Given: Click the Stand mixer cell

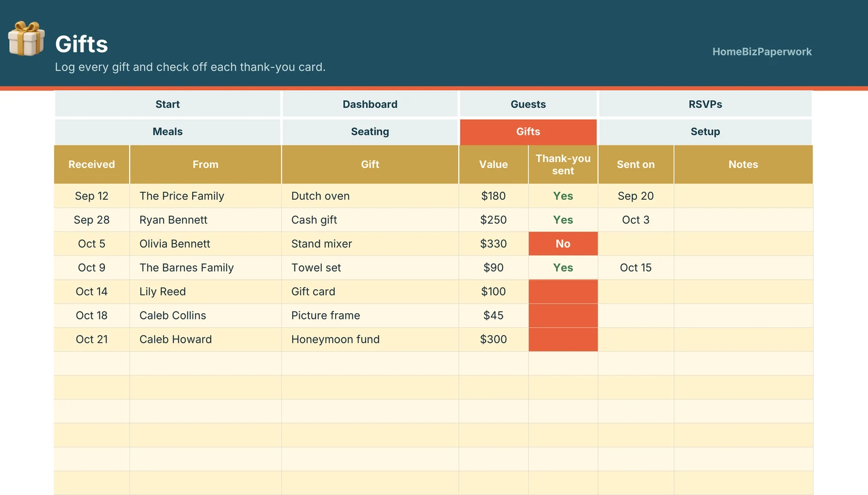Looking at the screenshot, I should (x=370, y=244).
